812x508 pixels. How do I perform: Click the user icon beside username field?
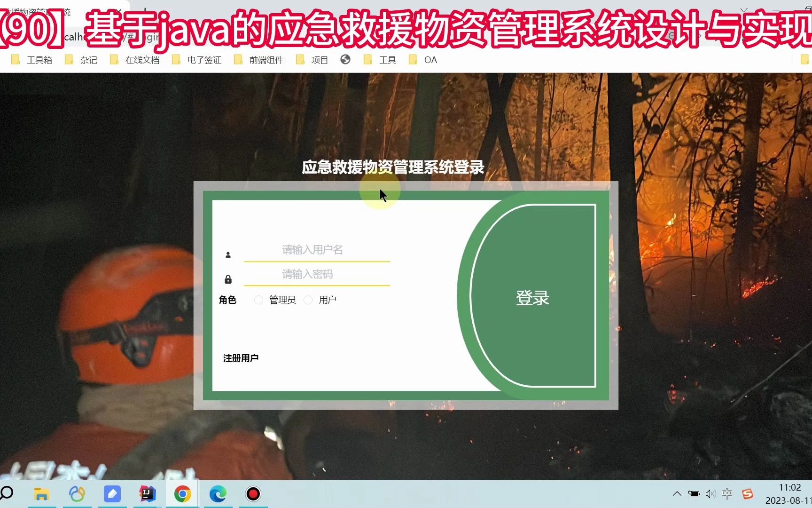pyautogui.click(x=228, y=255)
